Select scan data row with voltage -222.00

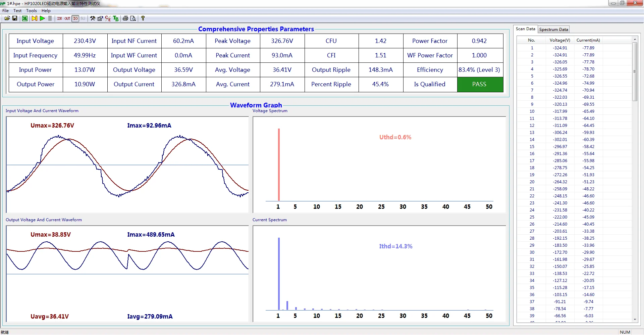574,217
